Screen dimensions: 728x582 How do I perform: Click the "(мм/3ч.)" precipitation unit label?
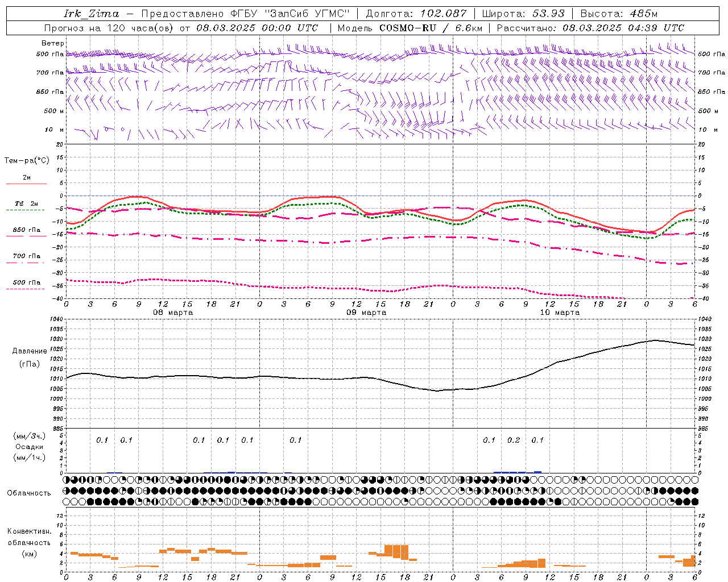tap(30, 436)
